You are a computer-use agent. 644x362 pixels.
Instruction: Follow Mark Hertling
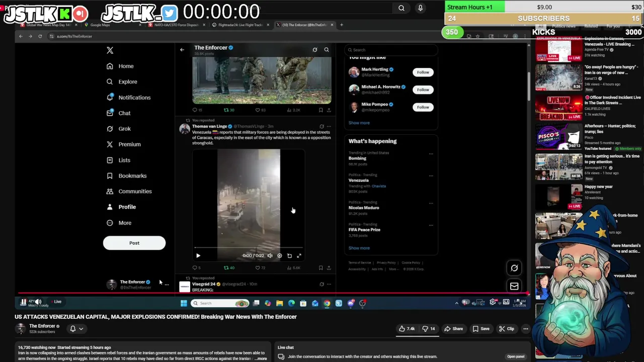coord(423,72)
